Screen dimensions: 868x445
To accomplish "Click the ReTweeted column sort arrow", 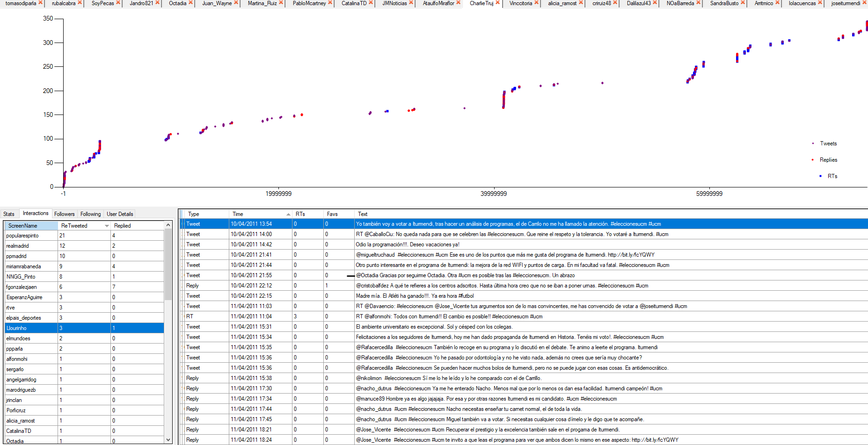I will click(107, 226).
